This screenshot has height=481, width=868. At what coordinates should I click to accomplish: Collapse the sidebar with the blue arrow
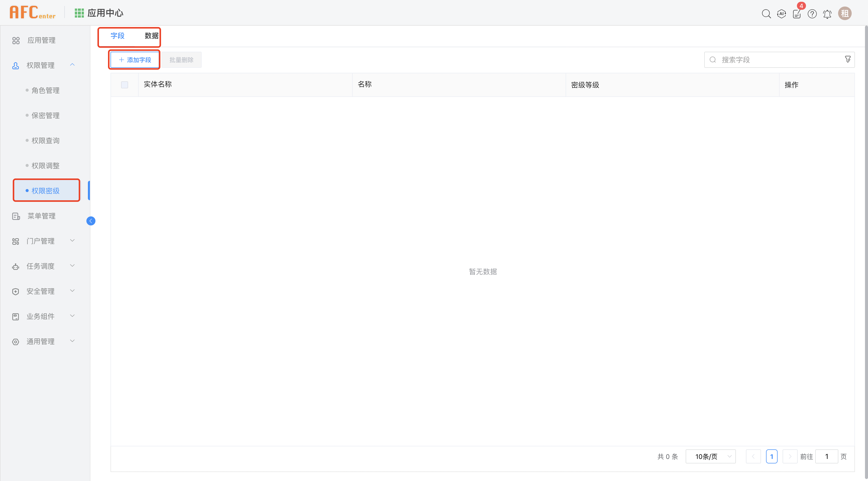[x=91, y=221]
